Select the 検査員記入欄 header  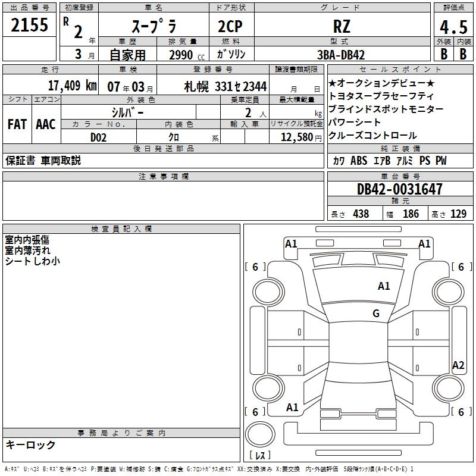pos(121,229)
